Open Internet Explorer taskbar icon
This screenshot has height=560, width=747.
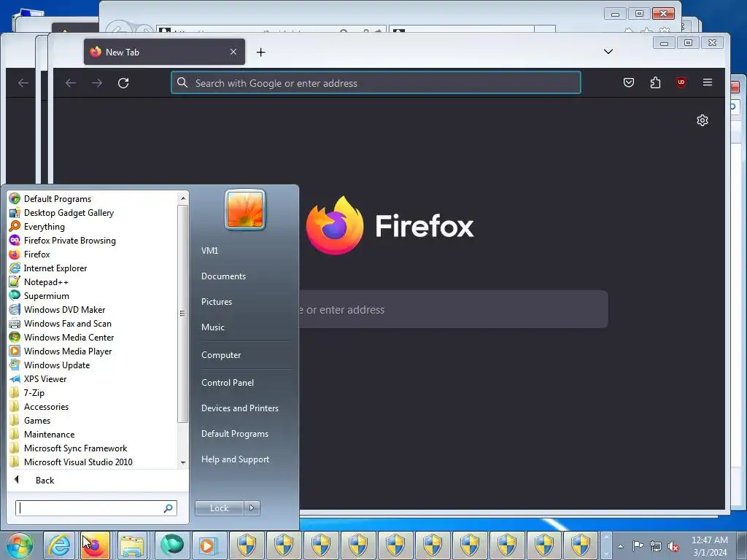[59, 545]
